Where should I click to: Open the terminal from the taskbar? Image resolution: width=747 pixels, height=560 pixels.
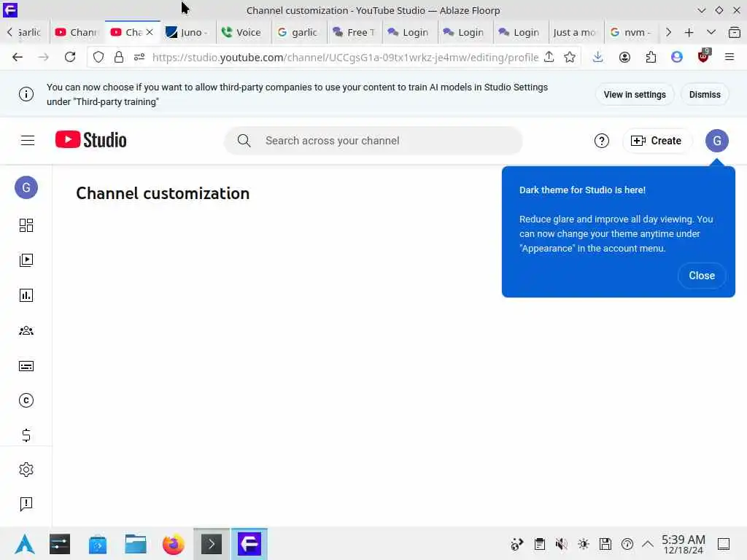pyautogui.click(x=212, y=544)
